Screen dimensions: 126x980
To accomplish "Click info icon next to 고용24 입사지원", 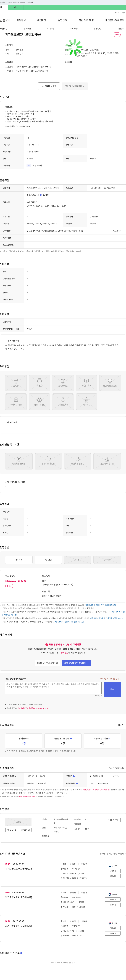I will click(110, 738).
